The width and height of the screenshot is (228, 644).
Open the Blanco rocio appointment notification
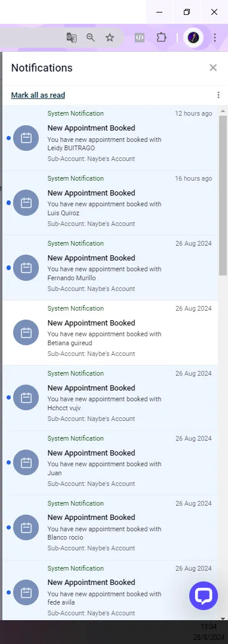click(110, 527)
